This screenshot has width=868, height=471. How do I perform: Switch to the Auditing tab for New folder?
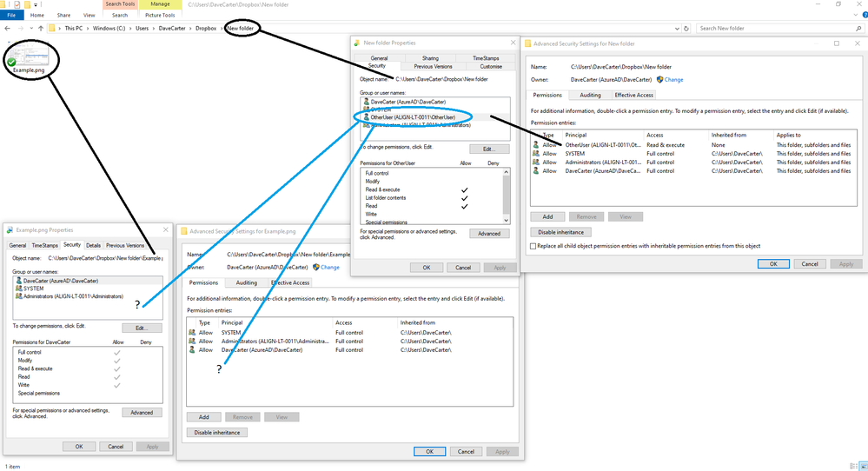[x=590, y=96]
